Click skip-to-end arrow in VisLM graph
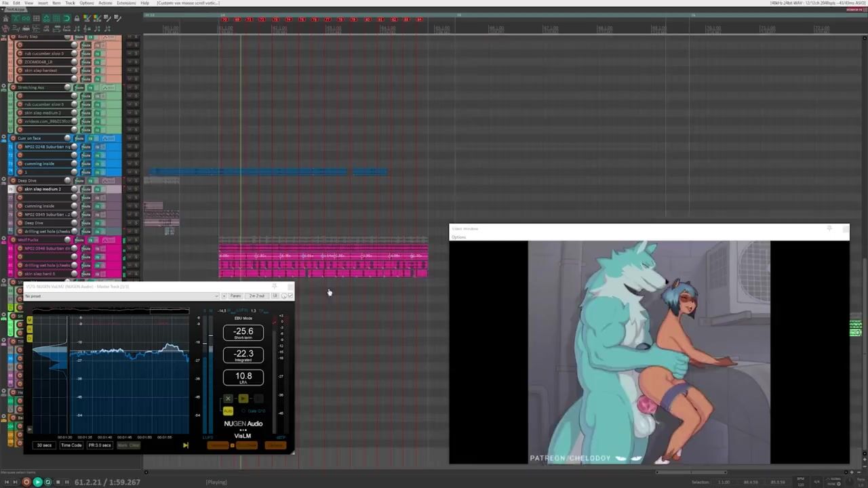The image size is (868, 488). click(x=185, y=445)
